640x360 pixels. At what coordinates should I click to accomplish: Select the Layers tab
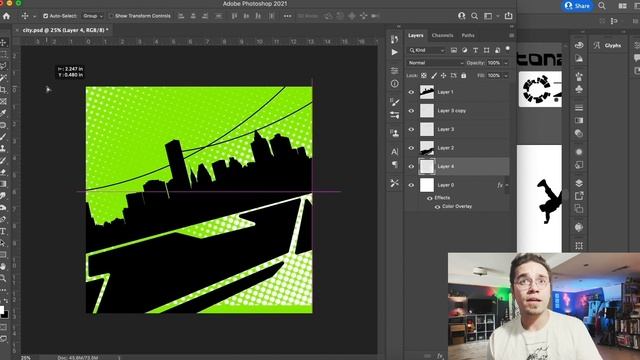(x=416, y=36)
